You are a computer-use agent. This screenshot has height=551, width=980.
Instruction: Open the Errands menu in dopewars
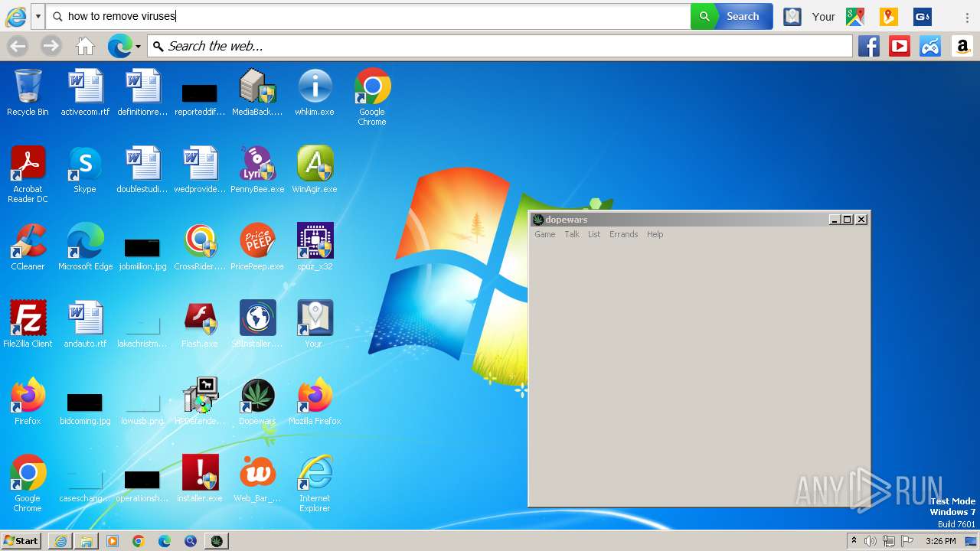[x=623, y=234]
